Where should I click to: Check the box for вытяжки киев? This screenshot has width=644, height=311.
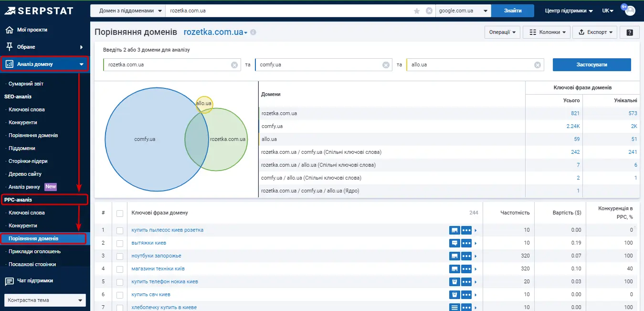[120, 244]
